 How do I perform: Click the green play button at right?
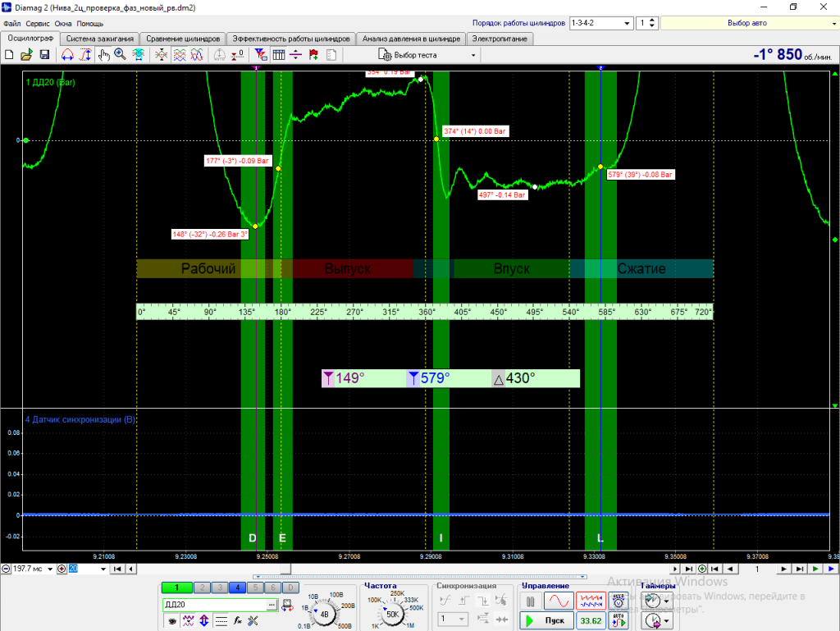815,569
